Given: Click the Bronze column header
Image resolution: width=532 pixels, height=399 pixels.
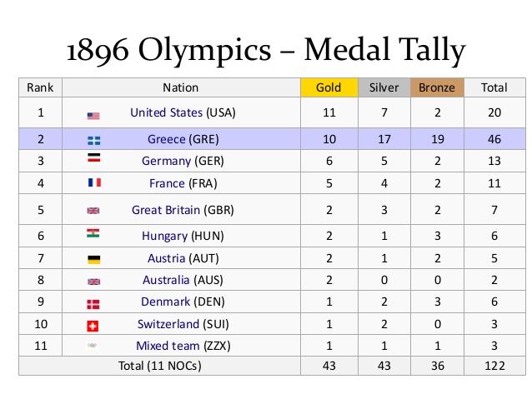Looking at the screenshot, I should (438, 87).
